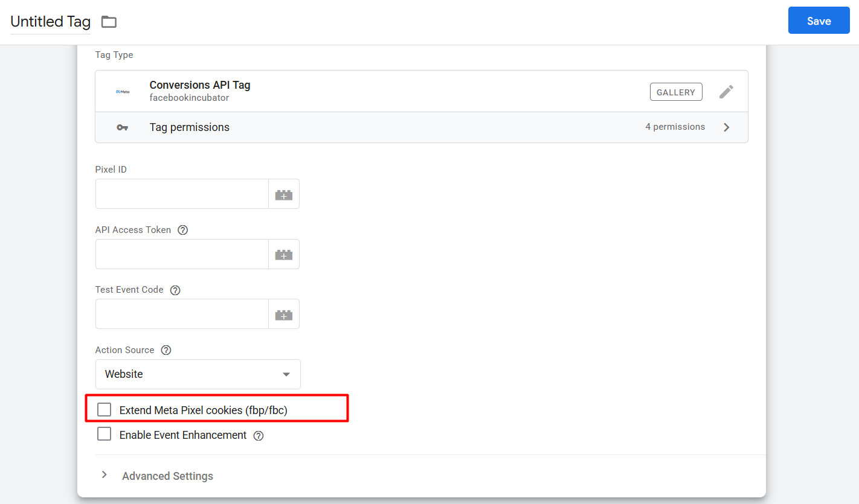Click into the API Access Token field

click(182, 254)
